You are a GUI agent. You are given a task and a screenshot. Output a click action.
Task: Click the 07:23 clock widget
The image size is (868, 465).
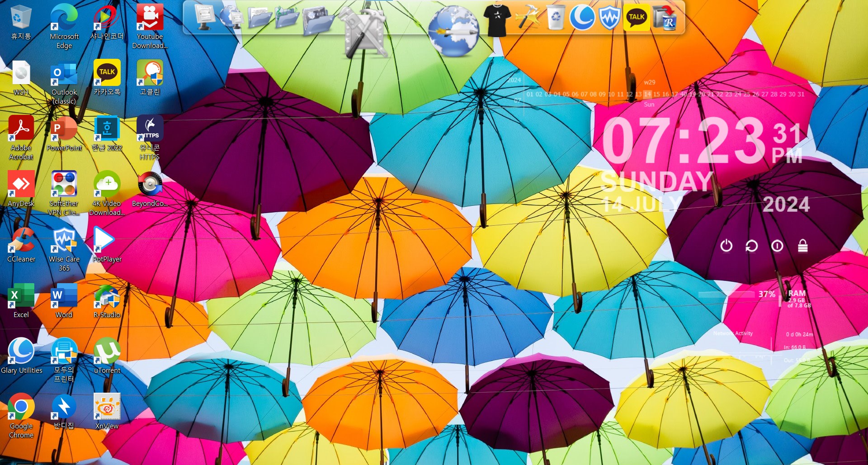pyautogui.click(x=684, y=140)
